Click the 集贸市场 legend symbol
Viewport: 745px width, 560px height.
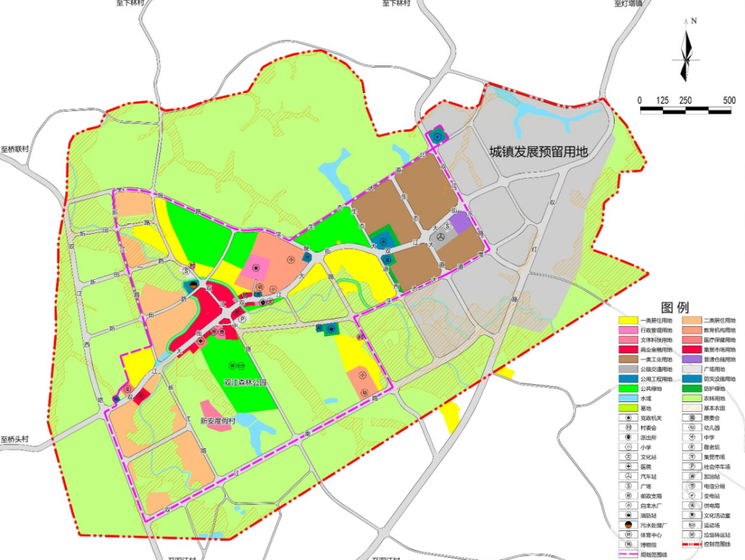click(x=692, y=457)
